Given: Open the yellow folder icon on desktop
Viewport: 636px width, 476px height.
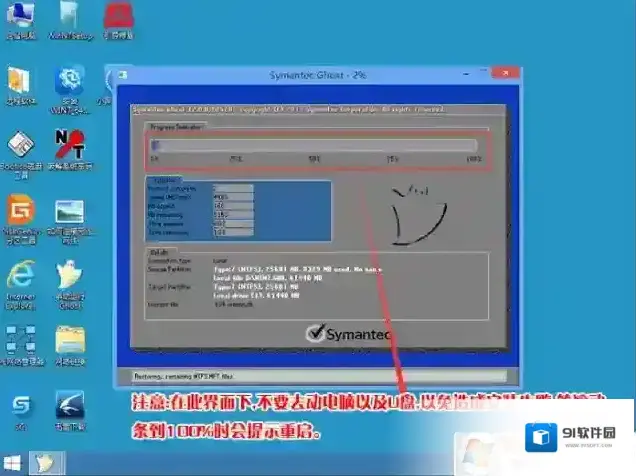Looking at the screenshot, I should point(69,340).
